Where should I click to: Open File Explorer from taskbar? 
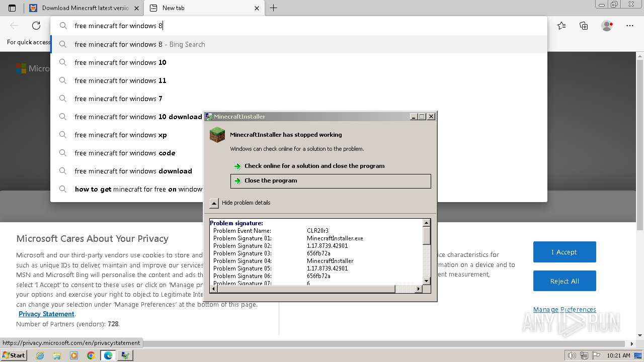[57, 355]
